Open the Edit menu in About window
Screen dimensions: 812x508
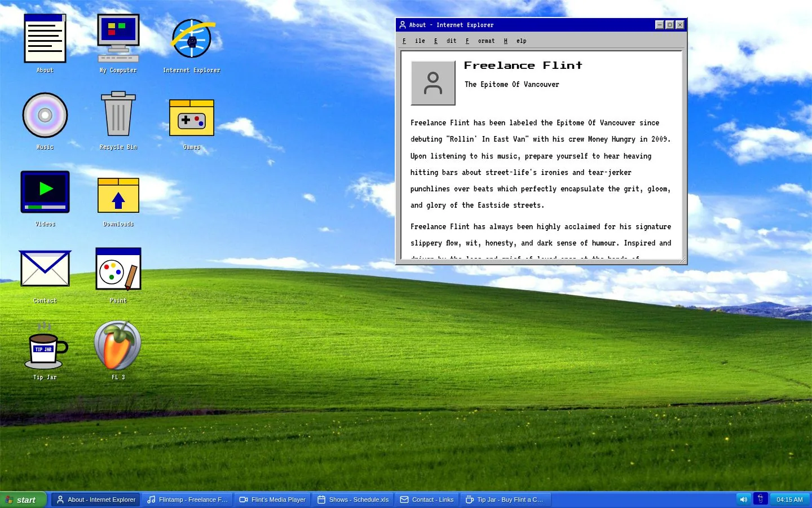pyautogui.click(x=445, y=41)
